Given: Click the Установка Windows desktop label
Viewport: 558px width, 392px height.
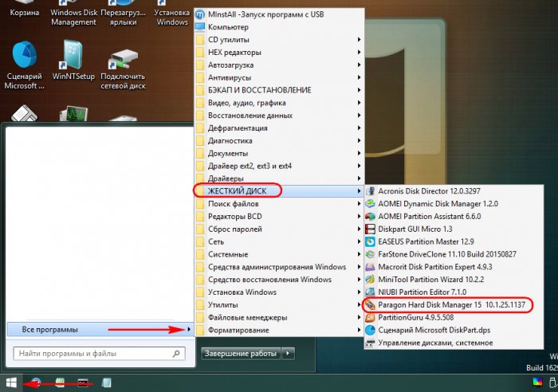Looking at the screenshot, I should pyautogui.click(x=172, y=17).
